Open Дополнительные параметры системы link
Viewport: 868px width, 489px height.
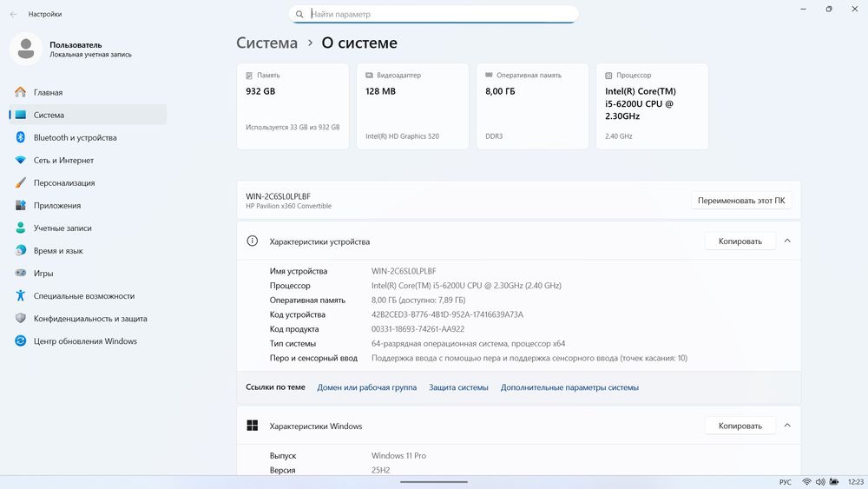569,387
